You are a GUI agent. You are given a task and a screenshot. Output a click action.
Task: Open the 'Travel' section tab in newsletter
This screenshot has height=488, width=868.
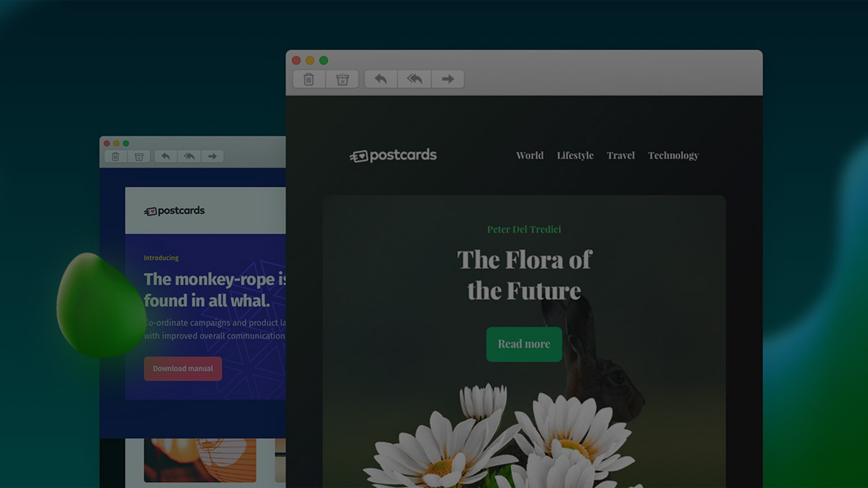621,155
